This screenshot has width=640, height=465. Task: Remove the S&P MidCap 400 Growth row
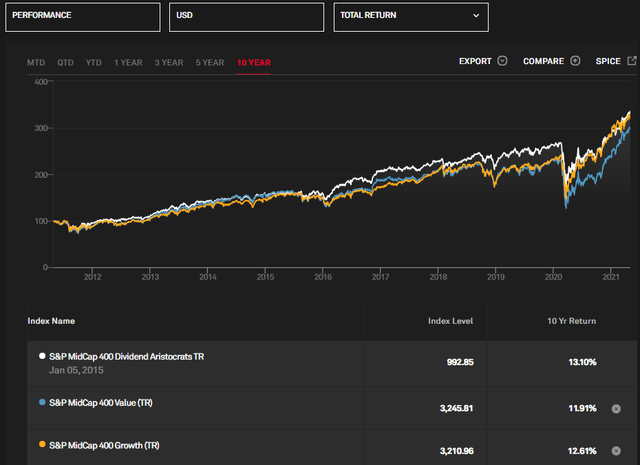[616, 451]
